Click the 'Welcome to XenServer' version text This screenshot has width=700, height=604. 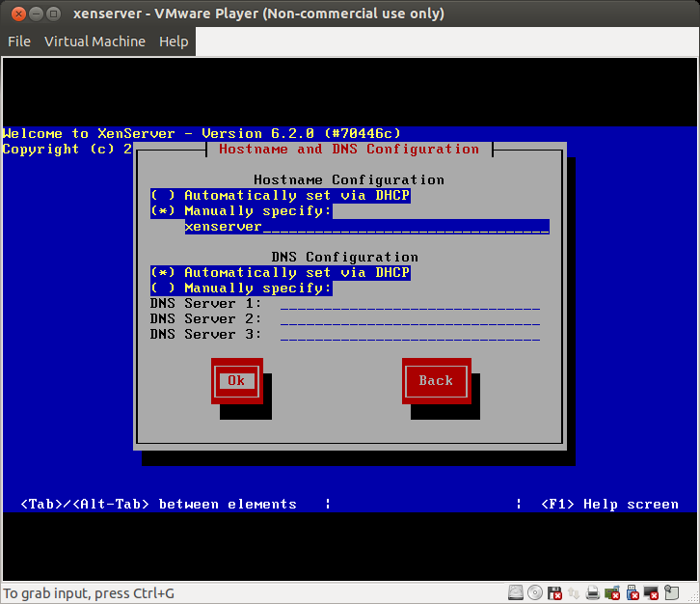(202, 133)
